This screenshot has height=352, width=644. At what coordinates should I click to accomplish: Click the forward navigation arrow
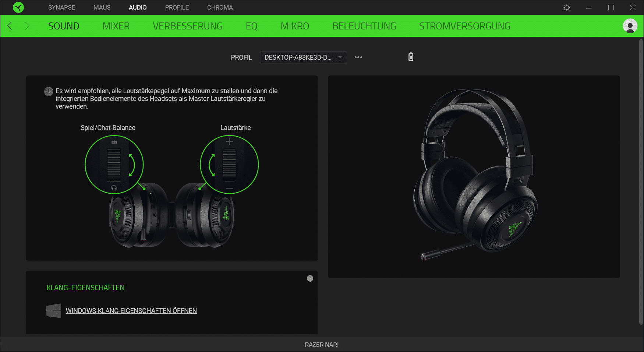tap(27, 26)
